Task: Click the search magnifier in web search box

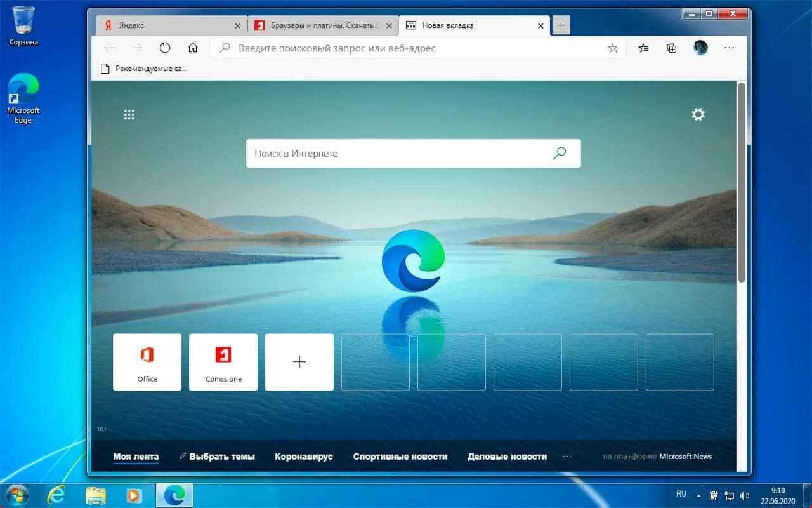Action: [x=560, y=153]
